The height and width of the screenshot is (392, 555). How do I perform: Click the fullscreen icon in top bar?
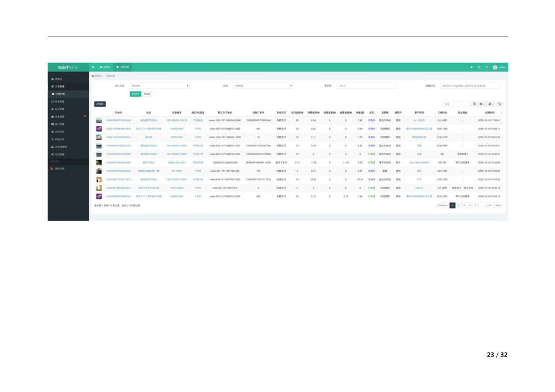click(x=479, y=67)
